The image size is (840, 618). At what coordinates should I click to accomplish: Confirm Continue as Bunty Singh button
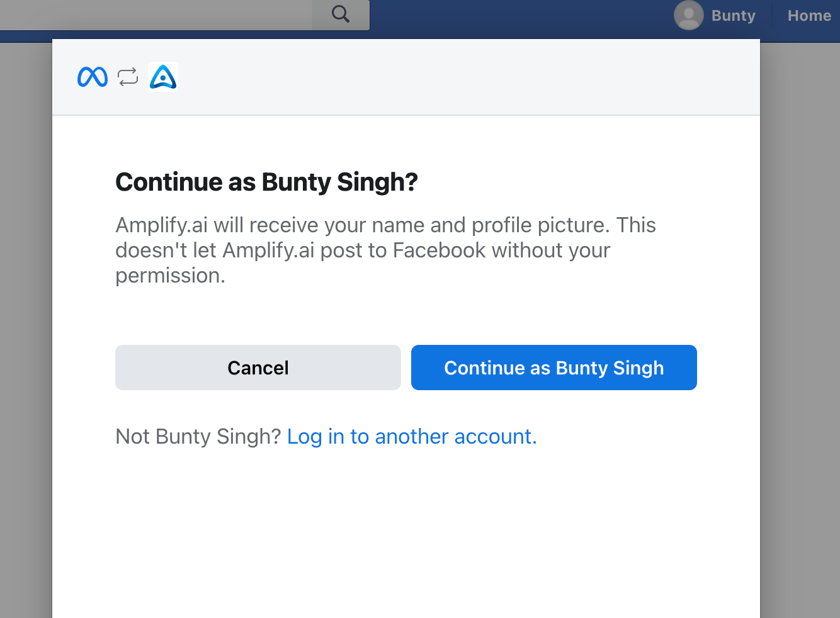click(x=554, y=368)
